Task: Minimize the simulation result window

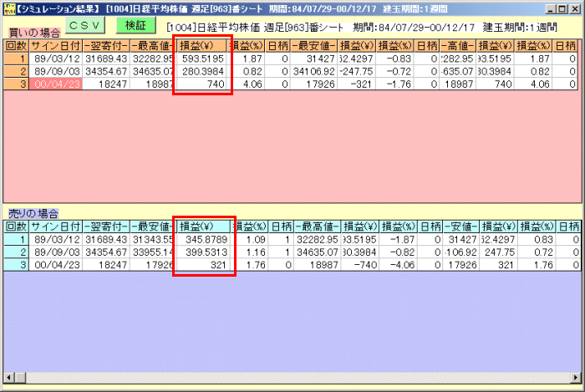Action: 550,9
